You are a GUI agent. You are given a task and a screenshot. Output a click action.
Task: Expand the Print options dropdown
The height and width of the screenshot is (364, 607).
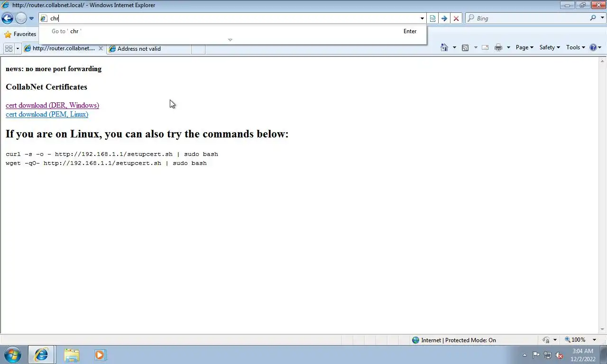coord(508,47)
